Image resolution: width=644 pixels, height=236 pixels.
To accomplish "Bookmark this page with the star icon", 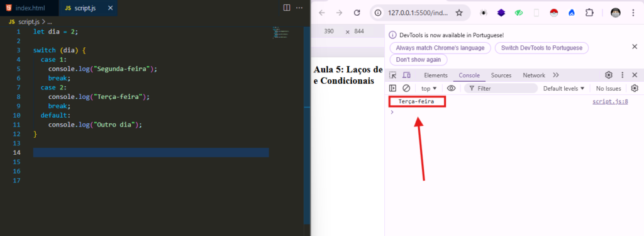I will tap(459, 13).
